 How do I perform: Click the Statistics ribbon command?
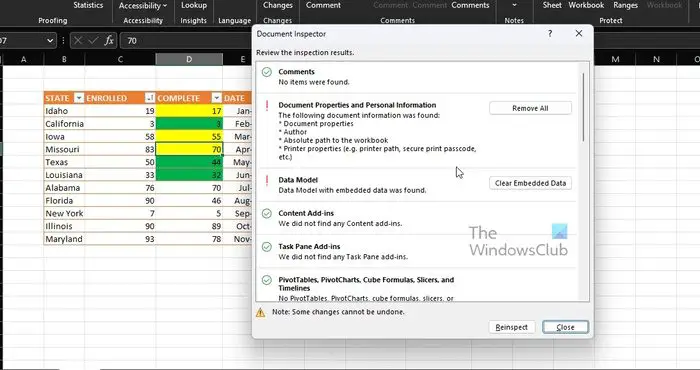pyautogui.click(x=88, y=5)
